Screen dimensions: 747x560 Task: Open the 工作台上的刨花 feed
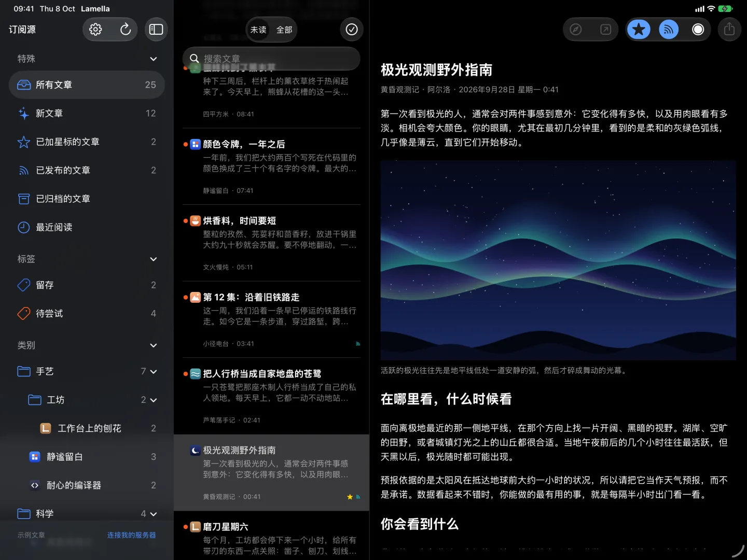click(x=87, y=428)
